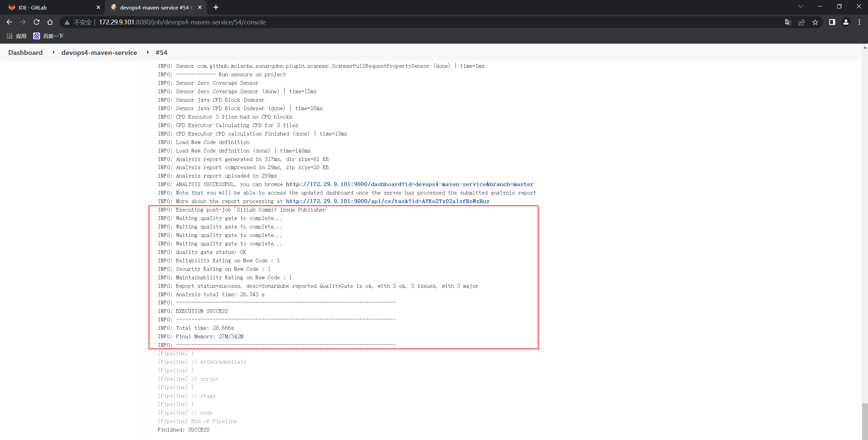The height and width of the screenshot is (440, 868).
Task: Go to the Jenkins Dashboard breadcrumb
Action: [x=25, y=53]
